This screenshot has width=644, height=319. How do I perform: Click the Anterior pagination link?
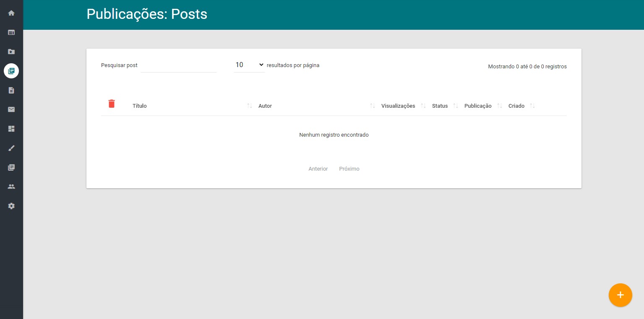point(318,169)
